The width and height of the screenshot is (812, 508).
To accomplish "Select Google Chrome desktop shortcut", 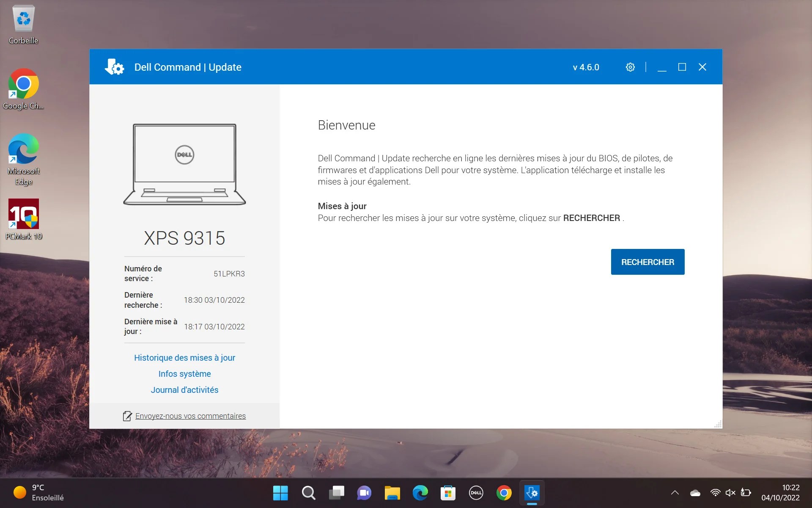I will [x=24, y=89].
